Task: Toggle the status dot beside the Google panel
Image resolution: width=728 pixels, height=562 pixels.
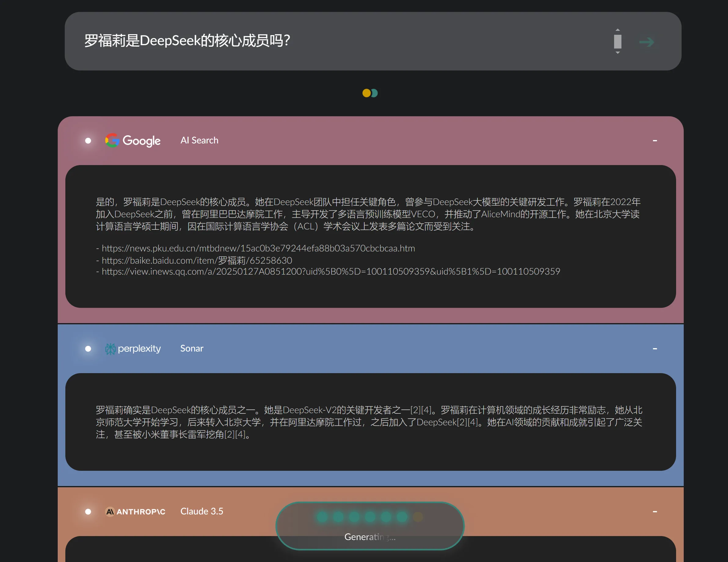Action: (x=88, y=141)
